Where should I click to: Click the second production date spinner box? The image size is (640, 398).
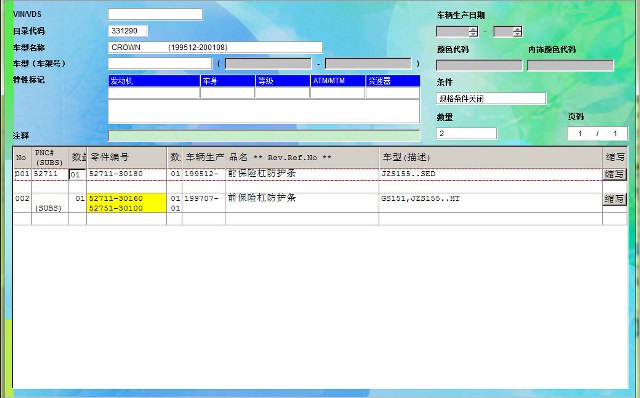(x=507, y=31)
